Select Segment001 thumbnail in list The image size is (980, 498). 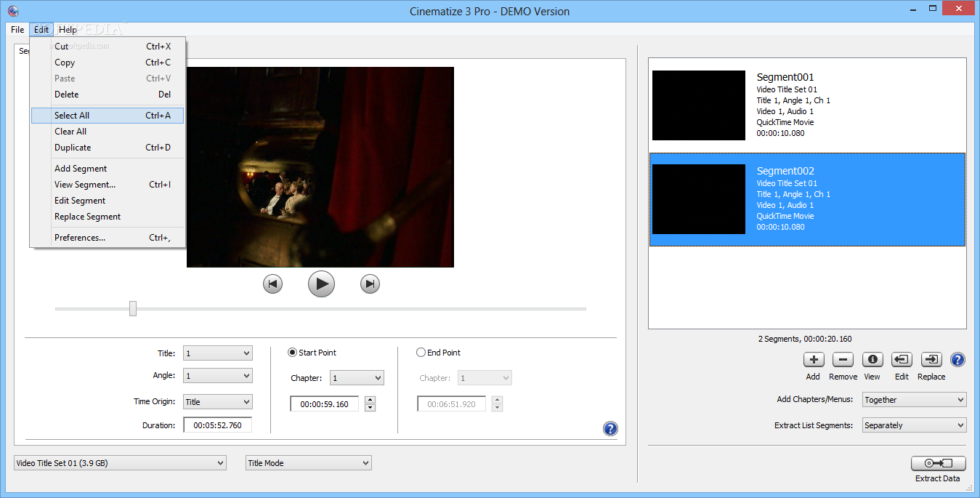(699, 105)
